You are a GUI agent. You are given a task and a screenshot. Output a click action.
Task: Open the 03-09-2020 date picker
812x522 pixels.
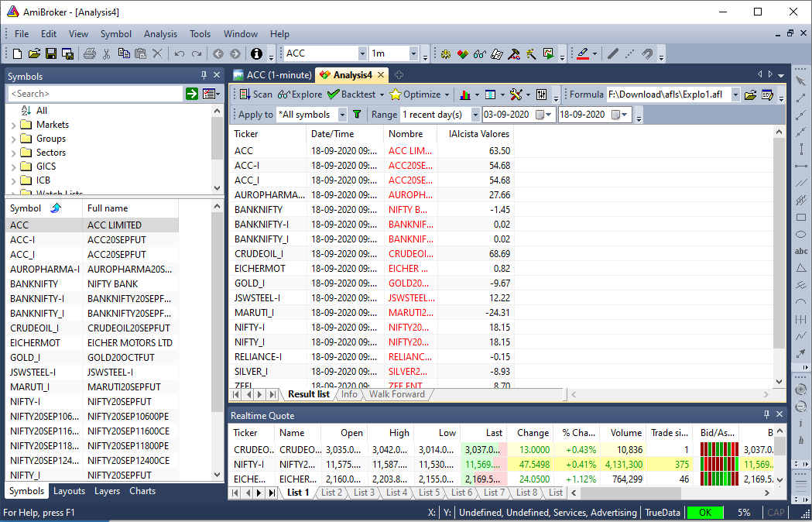[543, 115]
